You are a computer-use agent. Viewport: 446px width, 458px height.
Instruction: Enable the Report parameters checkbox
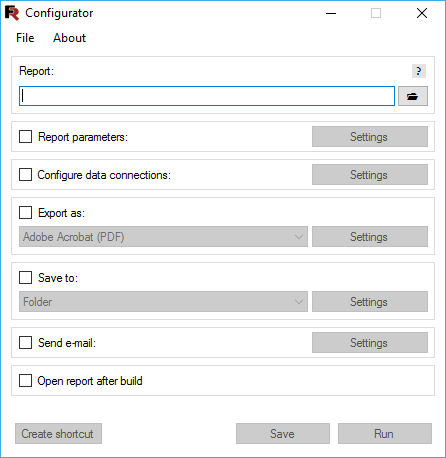click(26, 137)
